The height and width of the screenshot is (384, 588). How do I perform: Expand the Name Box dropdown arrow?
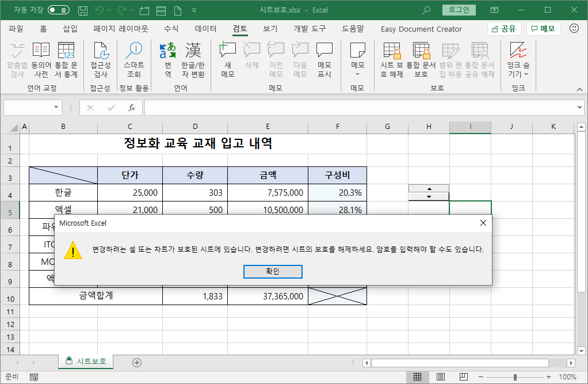click(x=56, y=107)
